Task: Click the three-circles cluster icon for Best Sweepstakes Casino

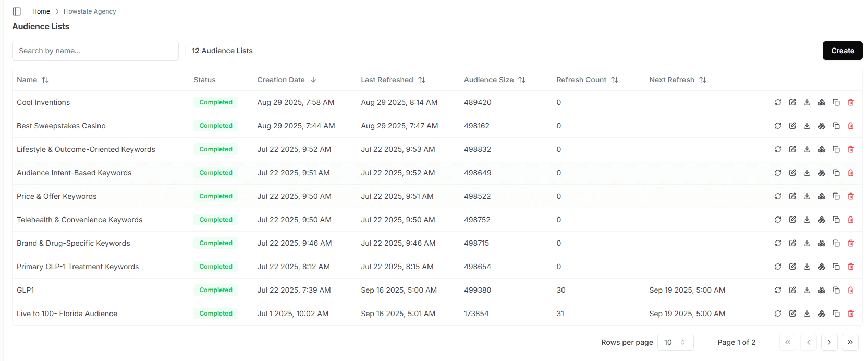Action: (x=822, y=126)
